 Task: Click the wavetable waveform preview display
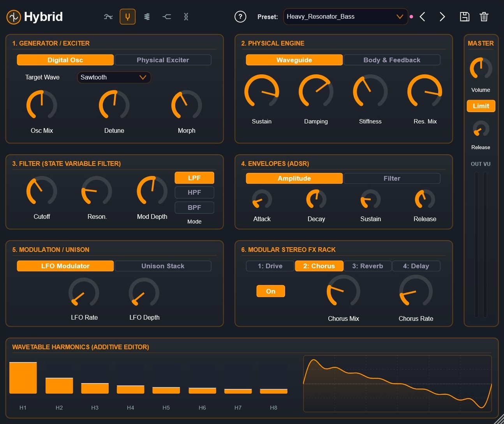click(398, 384)
